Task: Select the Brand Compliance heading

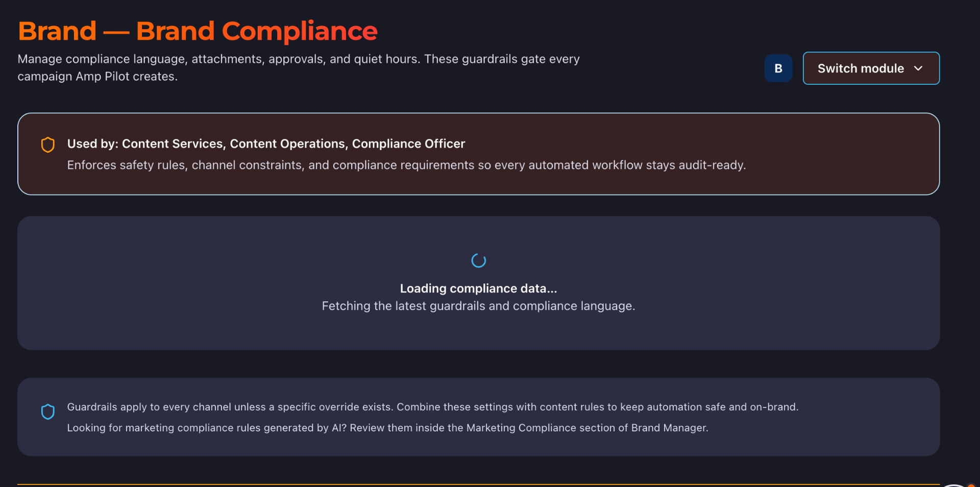Action: tap(198, 31)
